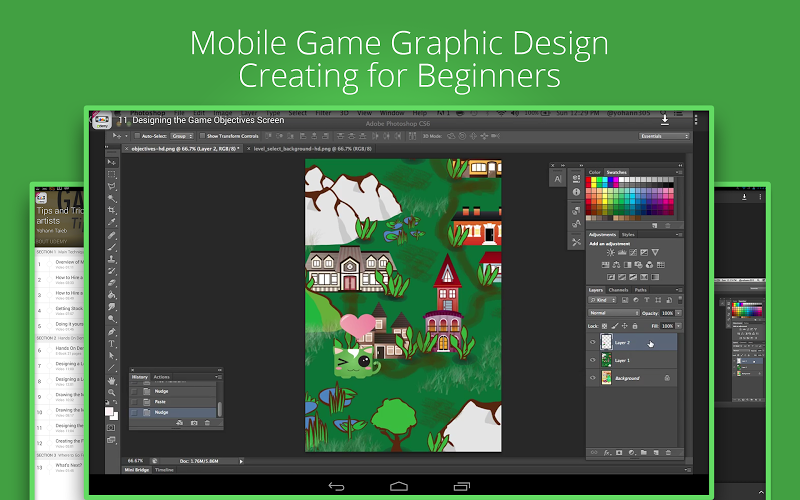Select the Type tool
Image resolution: width=800 pixels, height=500 pixels.
pos(112,343)
